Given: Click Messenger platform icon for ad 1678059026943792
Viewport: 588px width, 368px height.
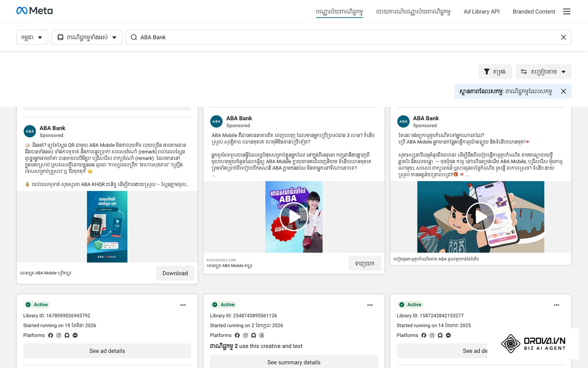Looking at the screenshot, I should (x=75, y=335).
